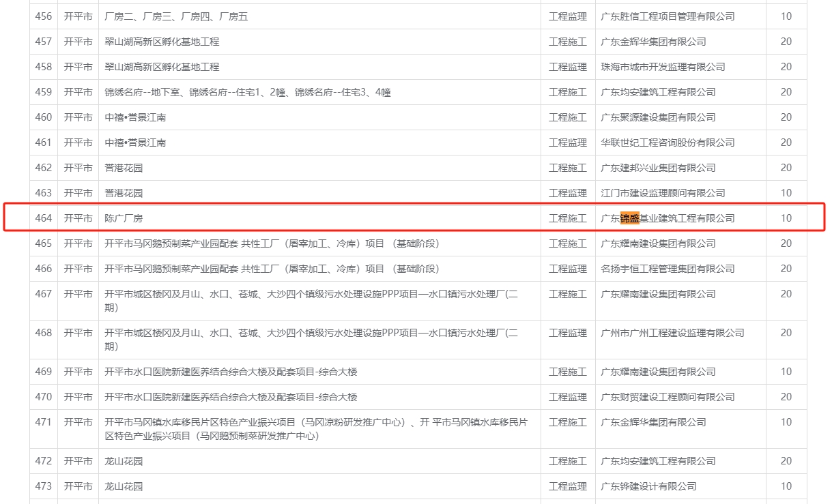The image size is (832, 504).
Task: Click 龙山花园 in row 472
Action: point(124,461)
